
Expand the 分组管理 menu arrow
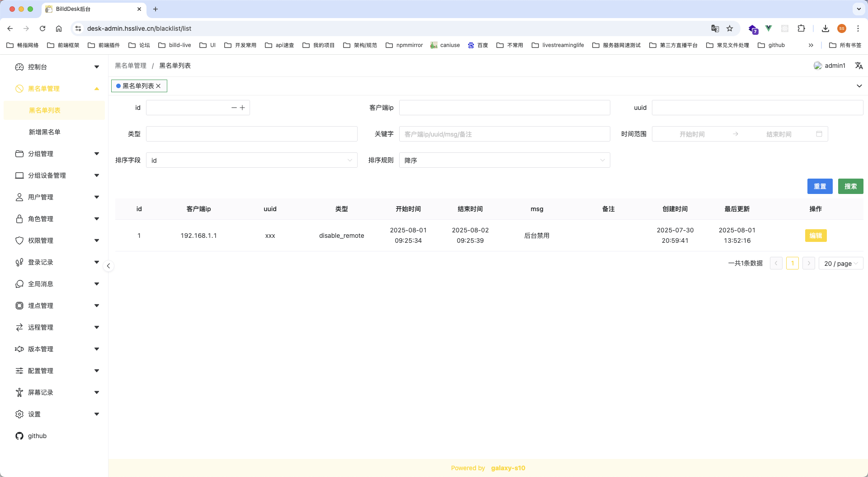click(x=97, y=154)
